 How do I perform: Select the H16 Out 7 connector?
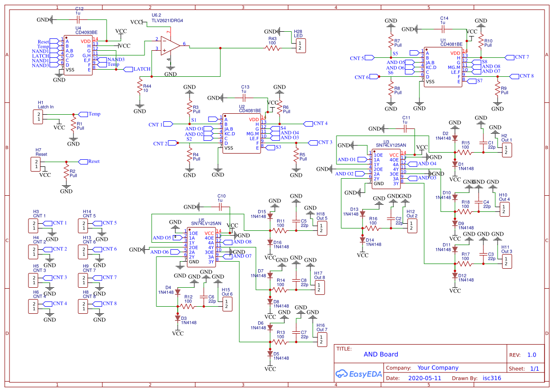coord(322,340)
